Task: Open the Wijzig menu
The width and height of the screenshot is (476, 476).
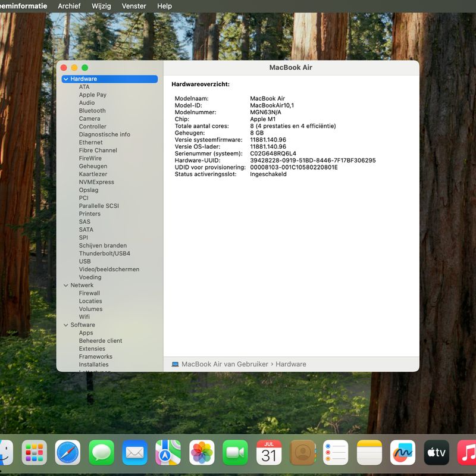Action: tap(101, 6)
